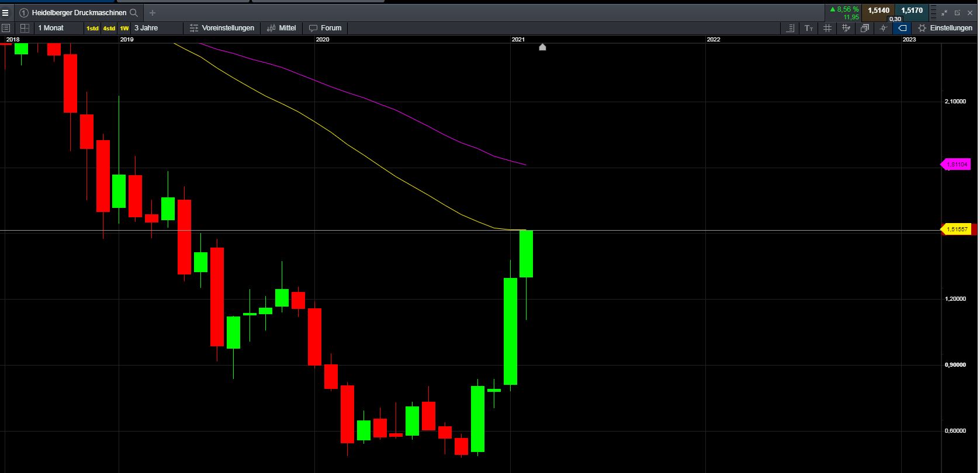Select the grid color picker tool
Image resolution: width=980 pixels, height=473 pixels.
(846, 28)
